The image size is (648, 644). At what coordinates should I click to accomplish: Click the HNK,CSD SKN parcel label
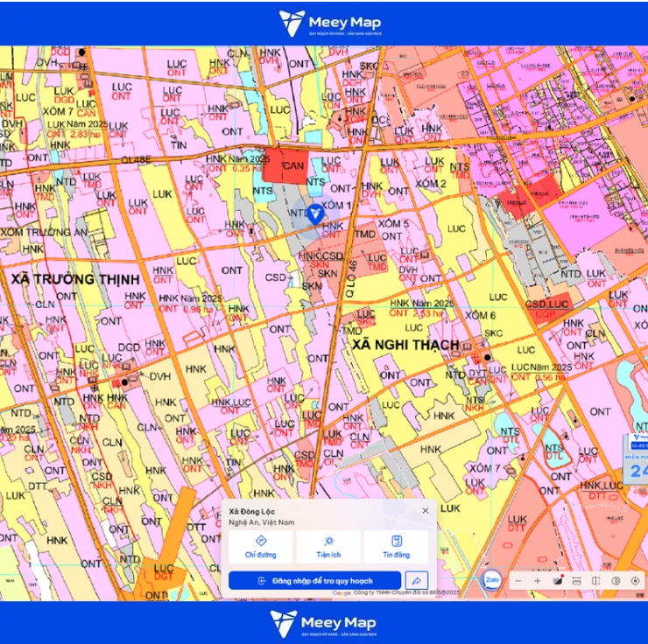[320, 260]
